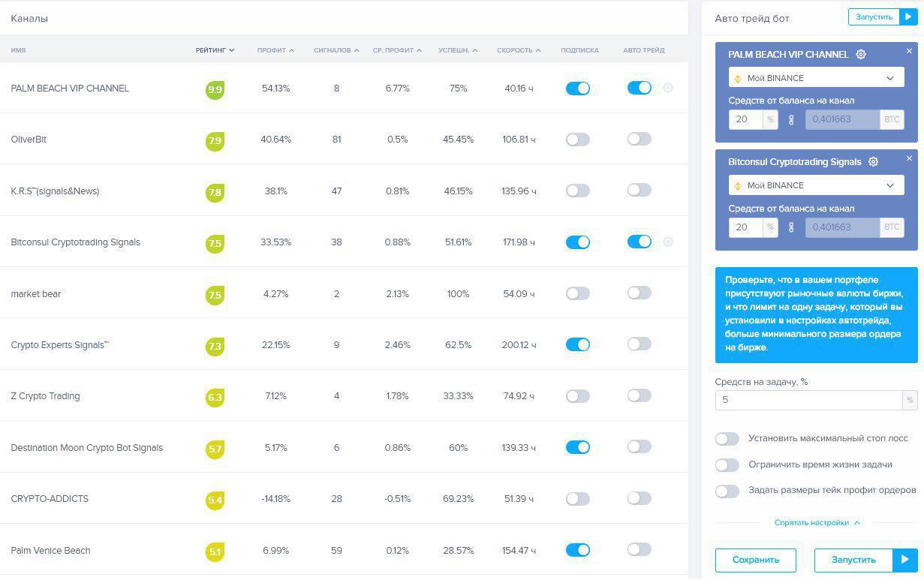Open the CRYPTO-ADDICTS channel
924x580 pixels.
coord(50,498)
